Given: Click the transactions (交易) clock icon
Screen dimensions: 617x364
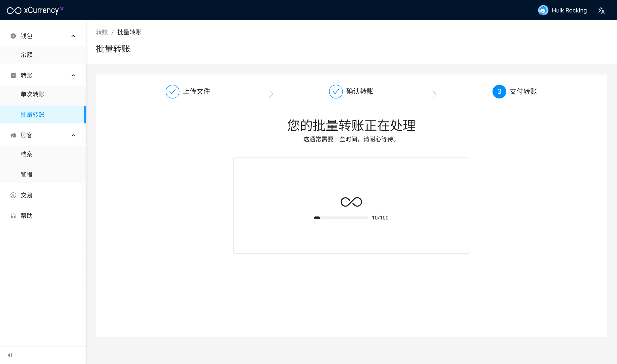Looking at the screenshot, I should pyautogui.click(x=13, y=195).
